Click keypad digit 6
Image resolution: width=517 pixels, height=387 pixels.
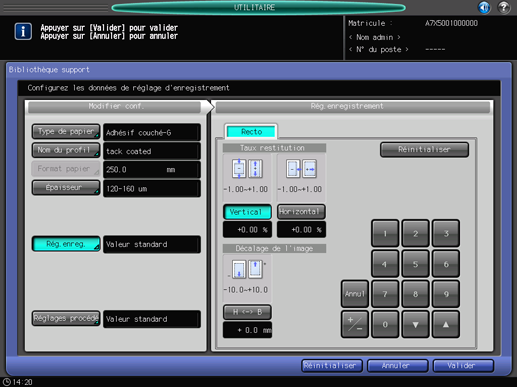coord(446,264)
